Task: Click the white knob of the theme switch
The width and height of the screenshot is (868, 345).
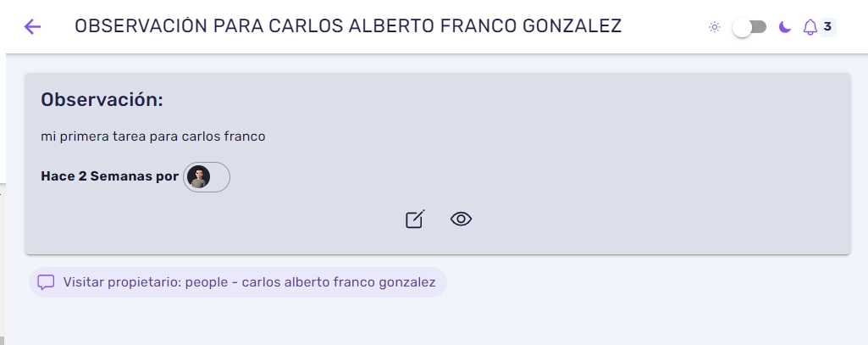Action: pos(742,27)
